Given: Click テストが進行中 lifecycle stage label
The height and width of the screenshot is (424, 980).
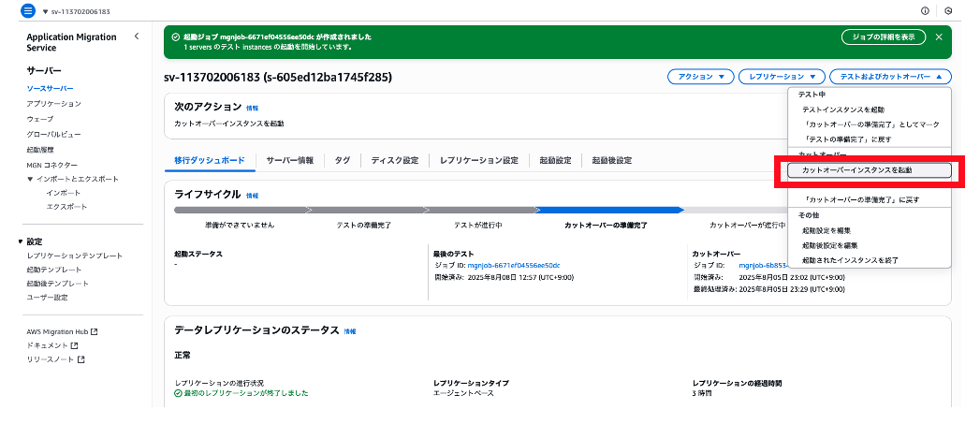Looking at the screenshot, I should click(x=477, y=226).
